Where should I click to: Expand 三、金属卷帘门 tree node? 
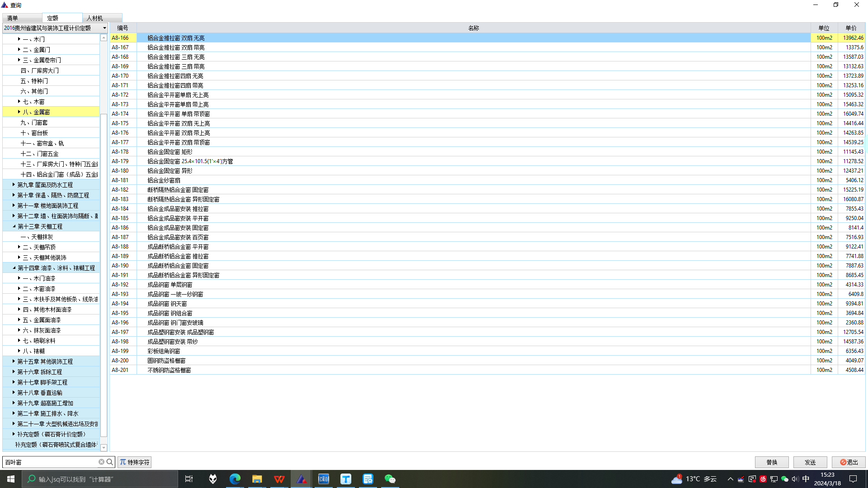click(x=19, y=60)
